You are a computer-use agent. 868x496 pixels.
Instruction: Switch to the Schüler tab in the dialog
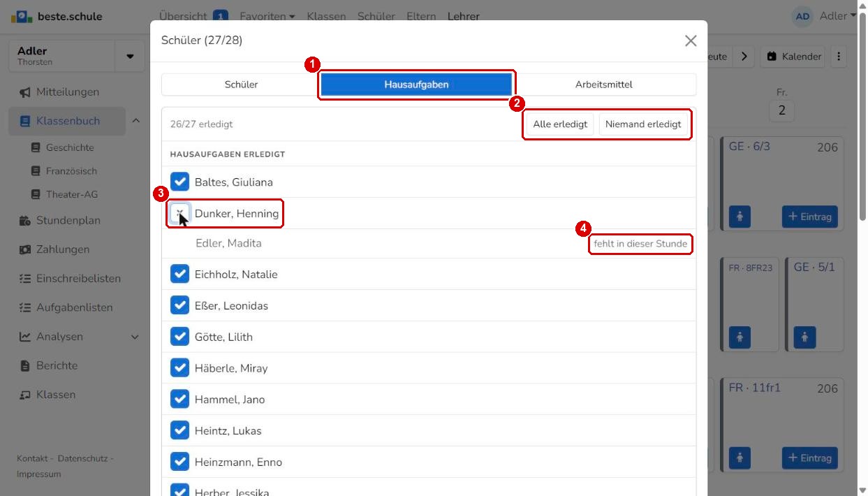241,85
